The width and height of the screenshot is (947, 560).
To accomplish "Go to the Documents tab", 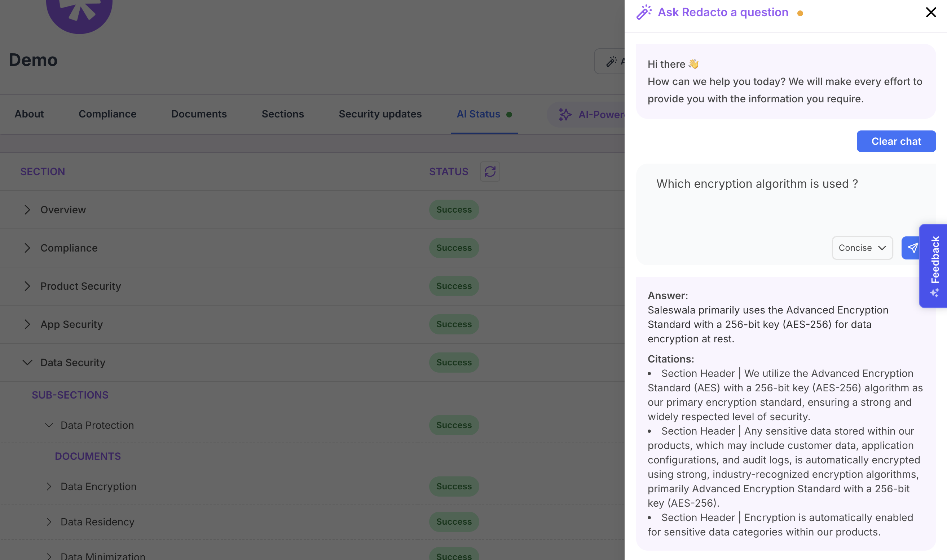I will click(199, 114).
